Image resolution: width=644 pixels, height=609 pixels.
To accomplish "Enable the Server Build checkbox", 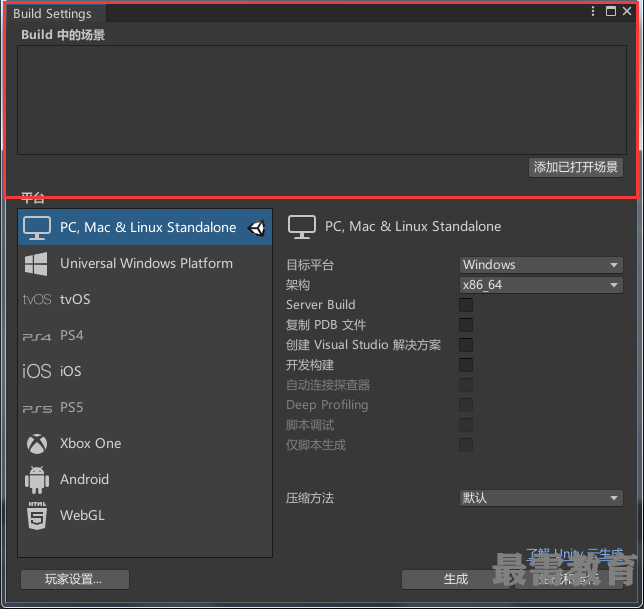I will [x=466, y=305].
